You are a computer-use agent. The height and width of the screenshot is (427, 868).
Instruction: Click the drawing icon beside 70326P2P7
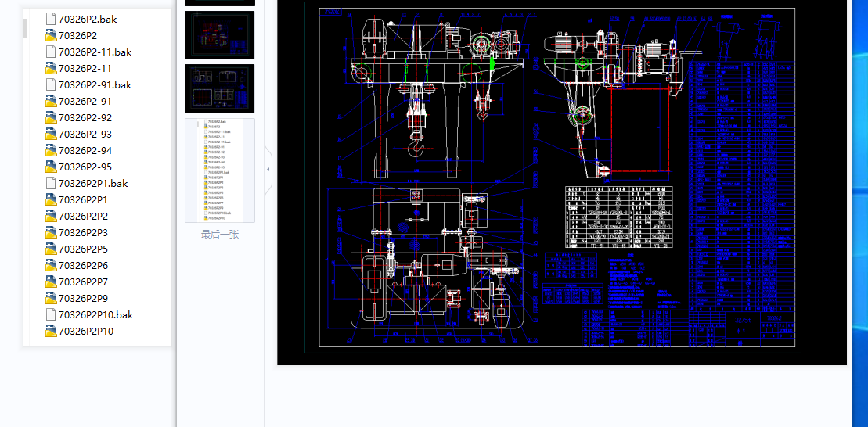[x=51, y=282]
